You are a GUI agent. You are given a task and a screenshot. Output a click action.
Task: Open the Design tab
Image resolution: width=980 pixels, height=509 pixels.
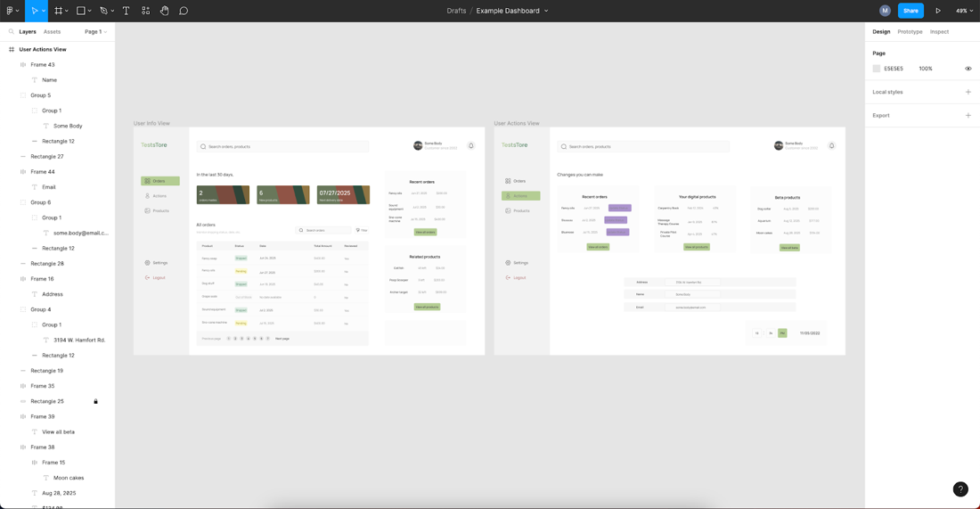click(x=881, y=32)
